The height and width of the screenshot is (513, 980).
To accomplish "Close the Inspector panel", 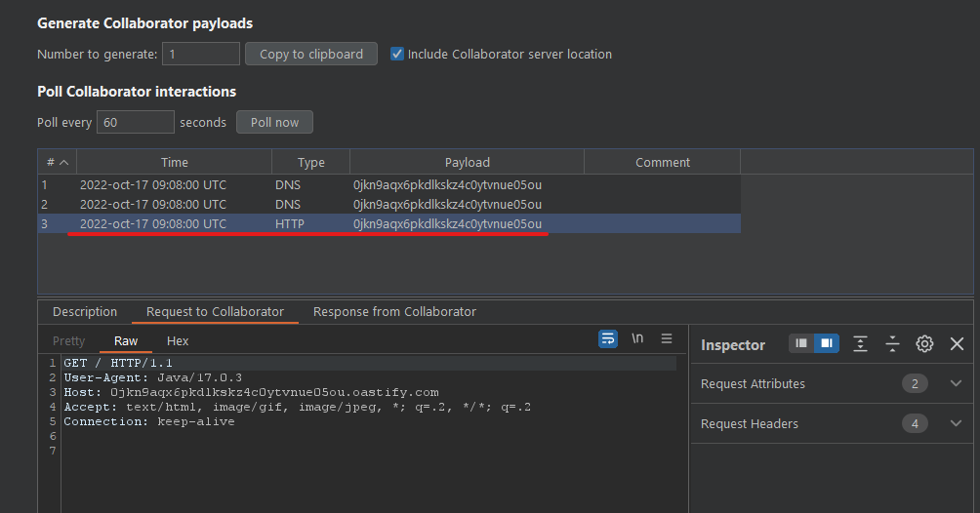I will coord(957,343).
